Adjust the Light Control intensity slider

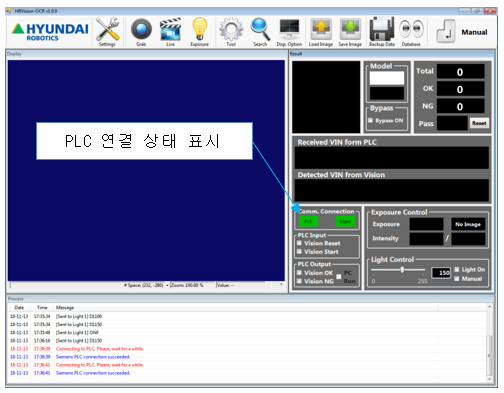point(398,270)
